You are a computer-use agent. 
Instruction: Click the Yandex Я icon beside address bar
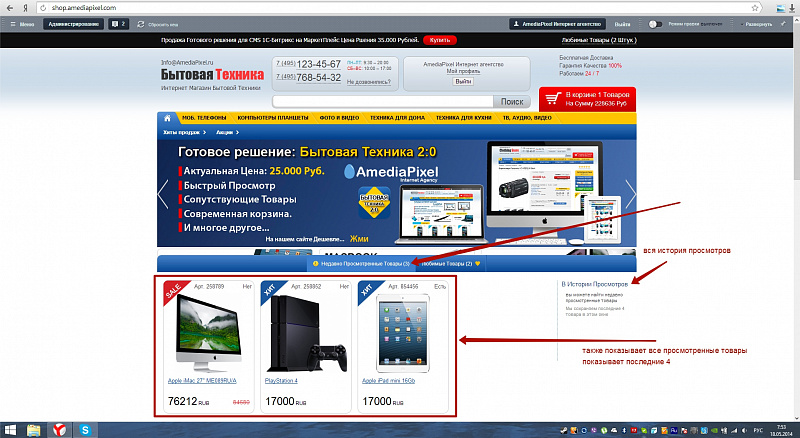tap(26, 8)
